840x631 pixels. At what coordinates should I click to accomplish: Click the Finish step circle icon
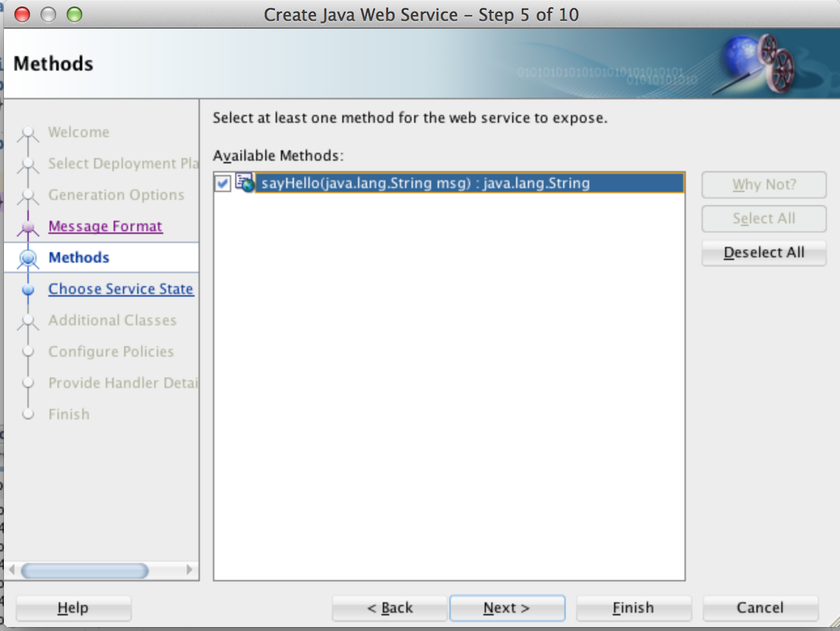tap(27, 414)
